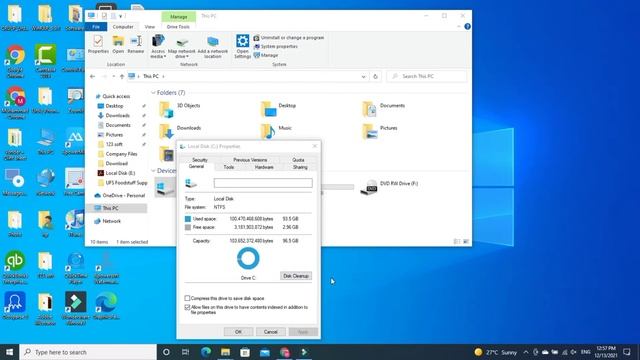Click the Rename icon in the ribbon

point(136,44)
